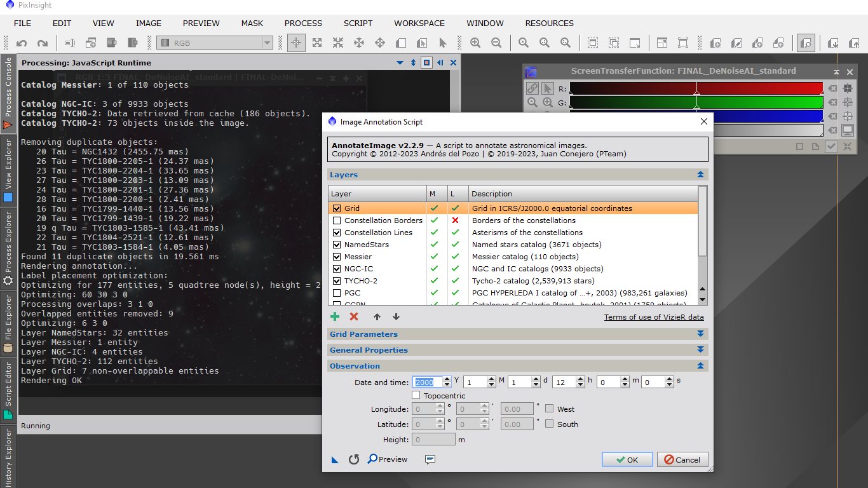Click the four-arrow Pan mode icon

[x=380, y=43]
